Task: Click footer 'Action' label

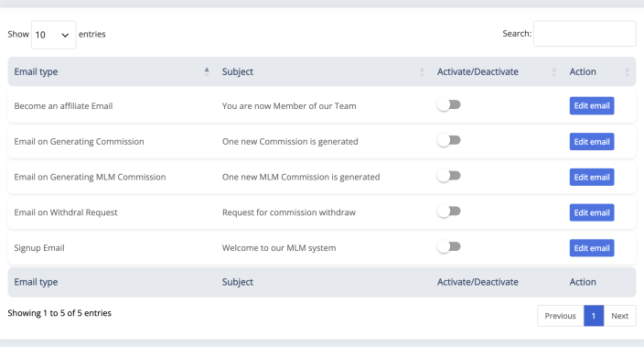Action: coord(583,282)
